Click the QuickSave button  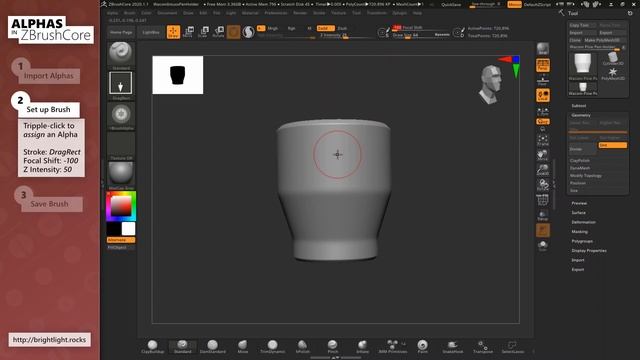(x=451, y=4)
